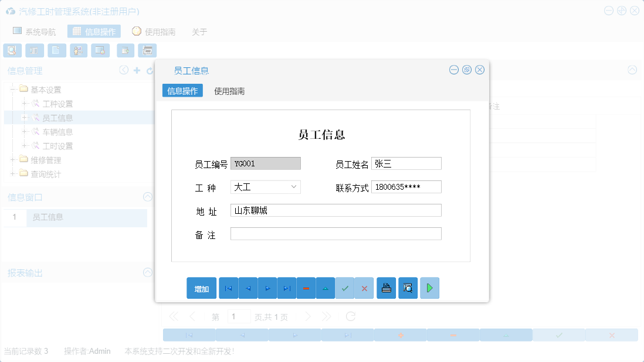
Task: Open the report icon on the top toolbar
Action: (35, 50)
